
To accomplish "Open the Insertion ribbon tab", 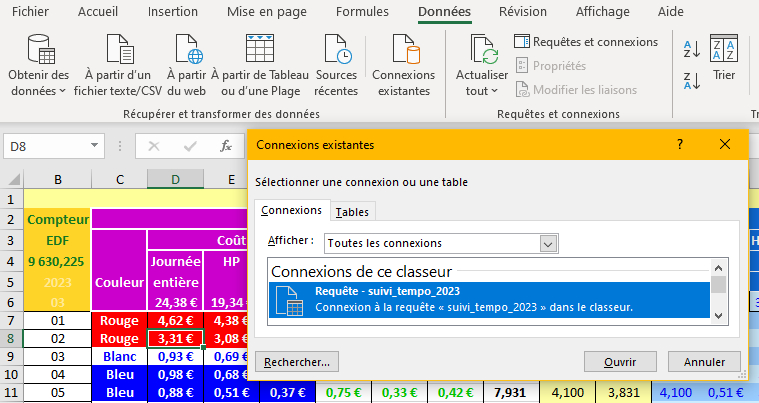I will 173,12.
